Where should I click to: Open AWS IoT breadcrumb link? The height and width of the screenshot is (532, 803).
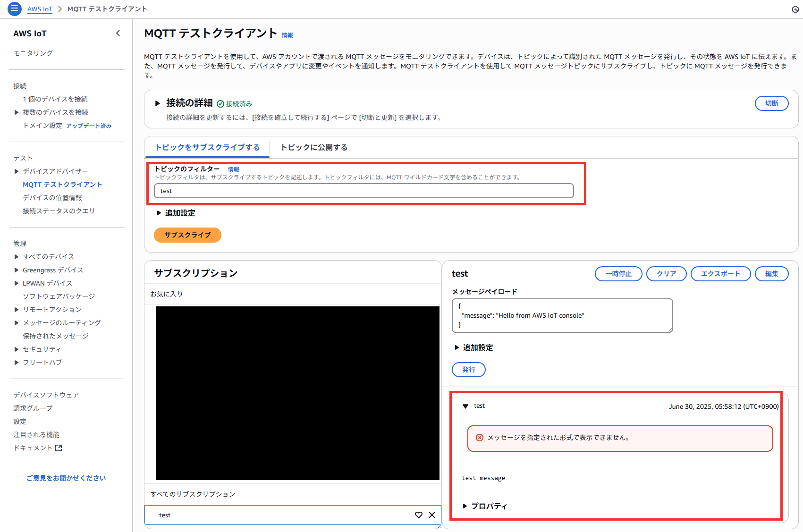click(x=40, y=9)
